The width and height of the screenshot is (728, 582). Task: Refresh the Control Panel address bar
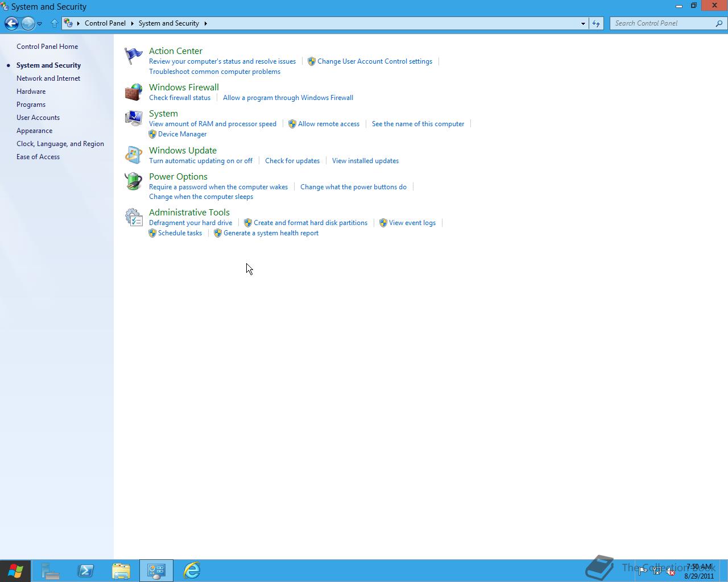tap(595, 23)
